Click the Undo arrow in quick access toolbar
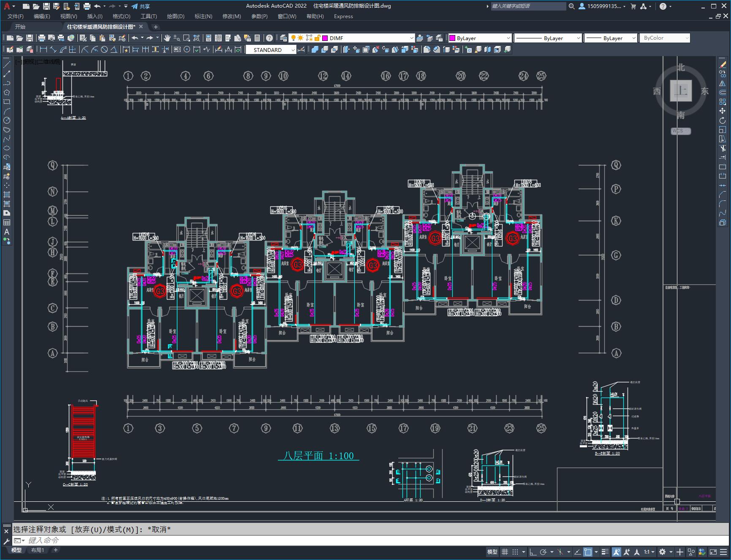 click(97, 6)
